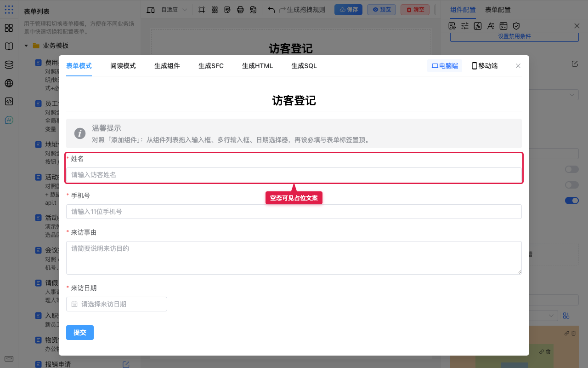Redo the action with the forward arrow

tap(282, 10)
